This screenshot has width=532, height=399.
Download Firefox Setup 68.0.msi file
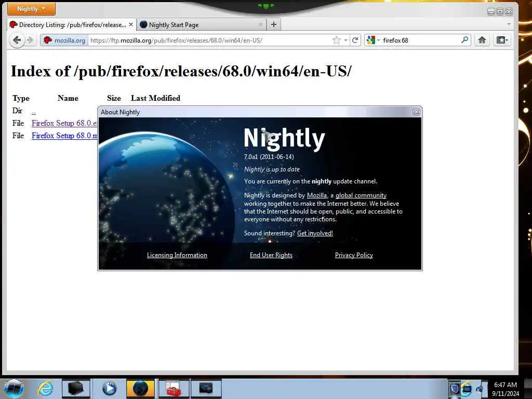(x=64, y=136)
